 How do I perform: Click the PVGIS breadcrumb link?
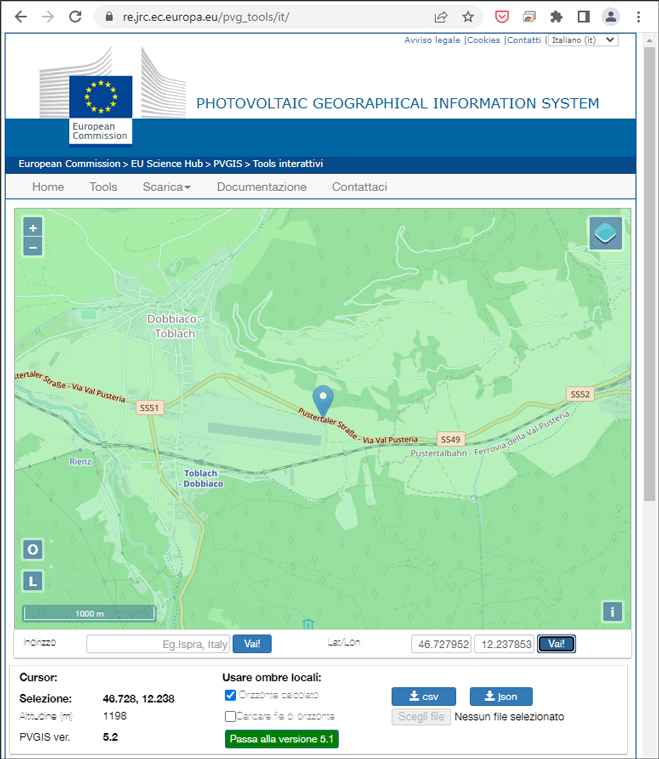tap(228, 164)
